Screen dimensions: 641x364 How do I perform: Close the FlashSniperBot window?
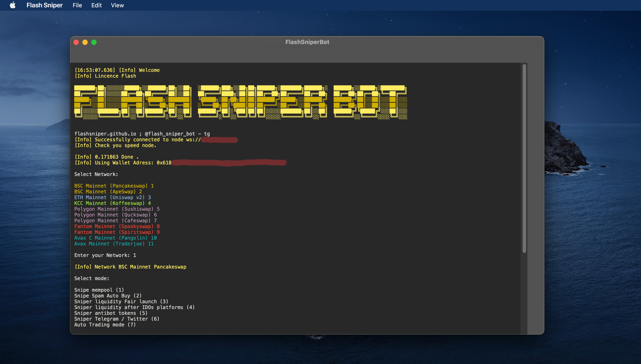click(76, 42)
